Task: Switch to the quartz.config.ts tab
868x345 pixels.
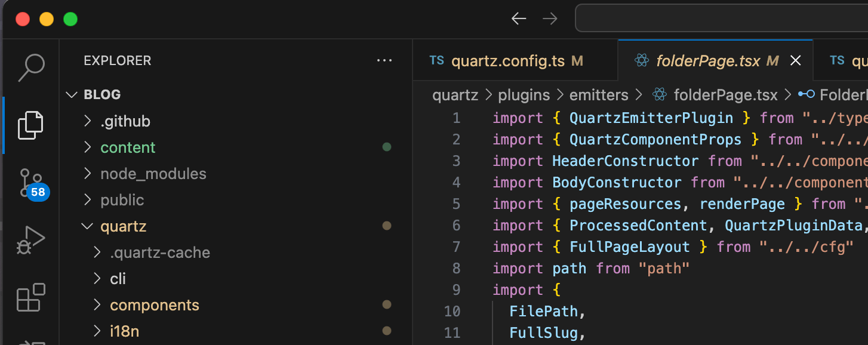Action: [507, 61]
